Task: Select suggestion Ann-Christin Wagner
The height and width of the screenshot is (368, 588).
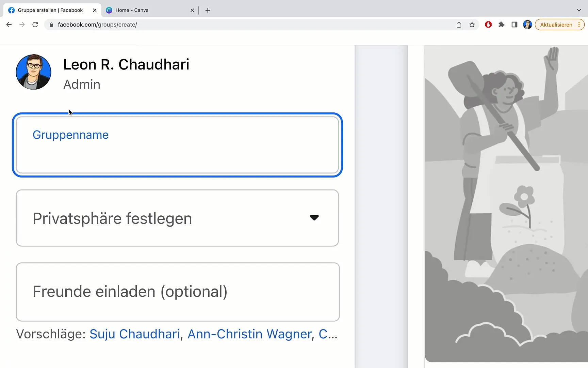Action: pos(250,334)
